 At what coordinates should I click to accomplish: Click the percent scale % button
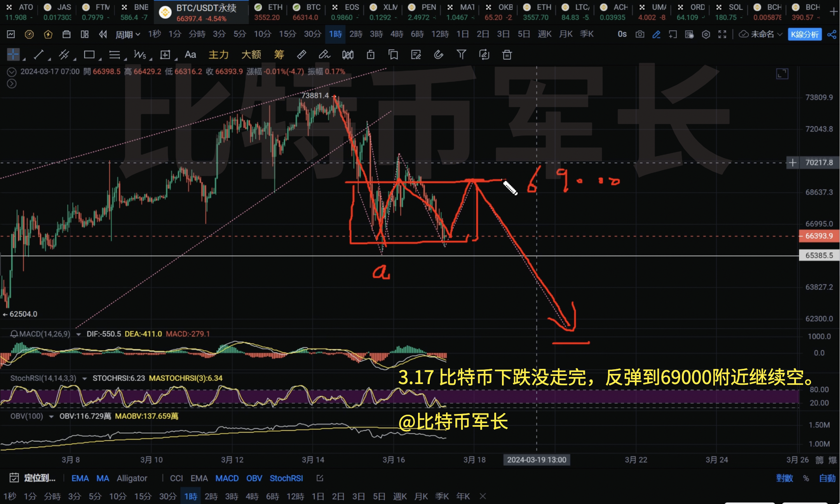(806, 478)
